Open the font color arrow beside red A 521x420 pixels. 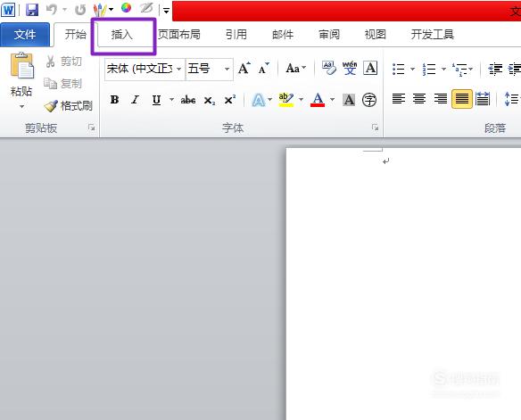(332, 99)
